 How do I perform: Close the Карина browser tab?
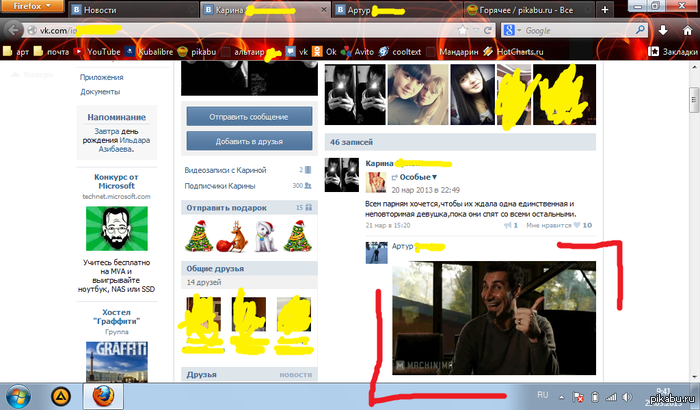pos(324,9)
